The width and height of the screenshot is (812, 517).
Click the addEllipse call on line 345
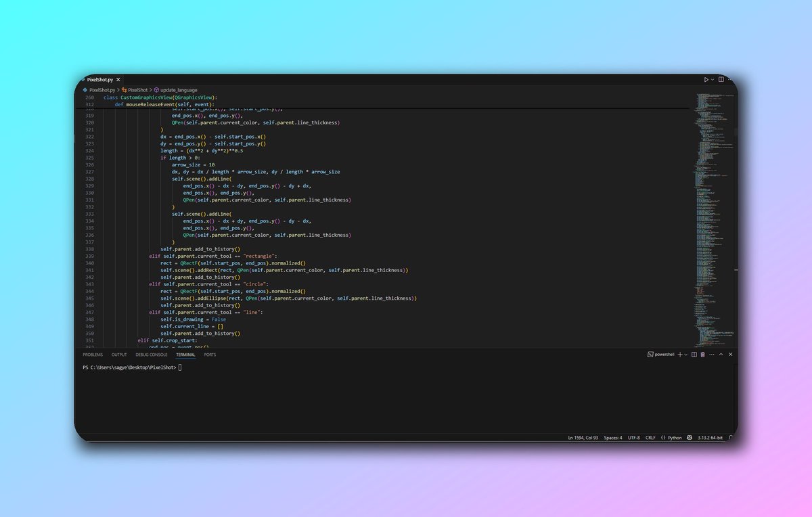(211, 298)
